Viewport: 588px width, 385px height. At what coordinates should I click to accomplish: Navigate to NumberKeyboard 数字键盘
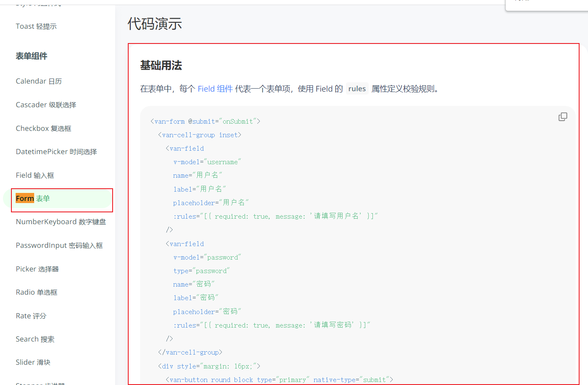(x=61, y=222)
